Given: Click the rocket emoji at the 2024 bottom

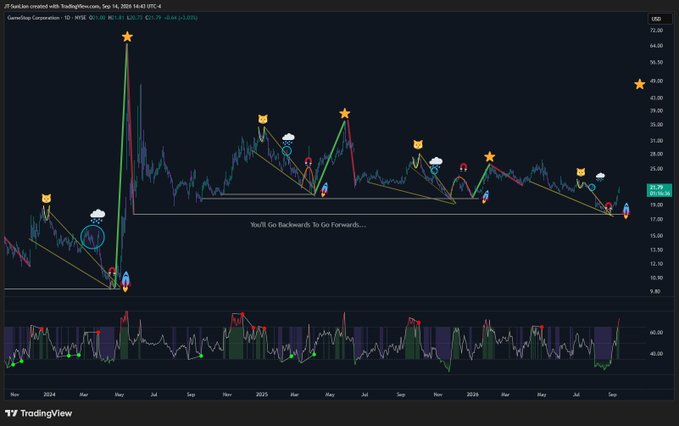Looking at the screenshot, I should click(126, 281).
